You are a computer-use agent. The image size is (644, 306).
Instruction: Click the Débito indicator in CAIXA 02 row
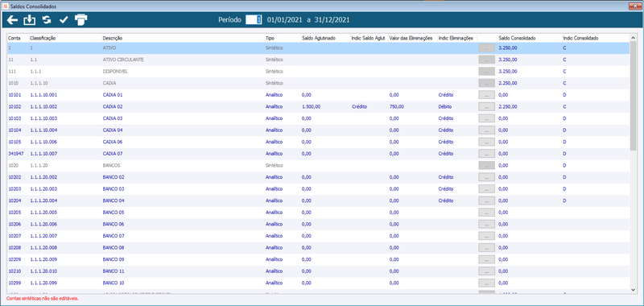coord(445,107)
